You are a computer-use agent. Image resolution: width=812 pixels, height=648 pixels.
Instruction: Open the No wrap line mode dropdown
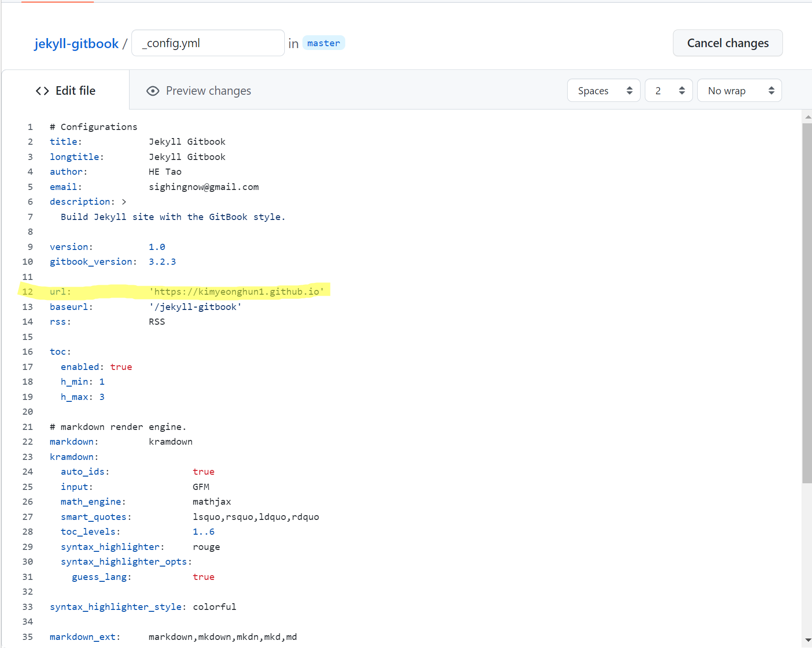(x=739, y=90)
